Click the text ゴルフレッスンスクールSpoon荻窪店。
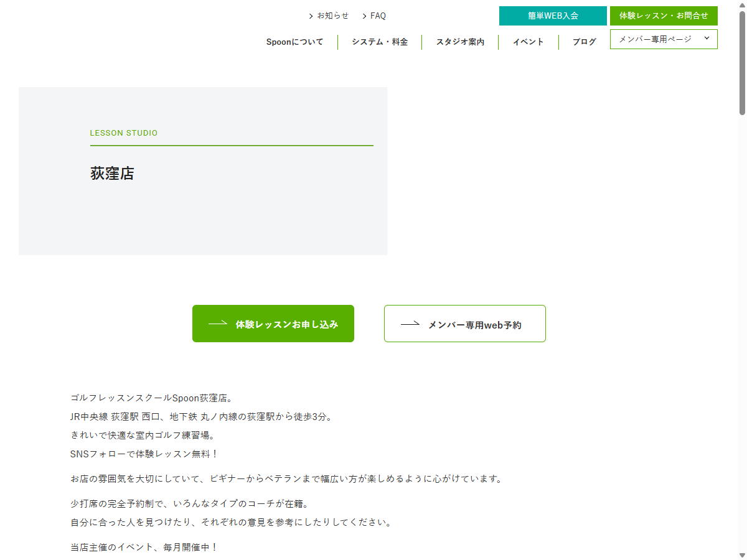 tap(151, 398)
